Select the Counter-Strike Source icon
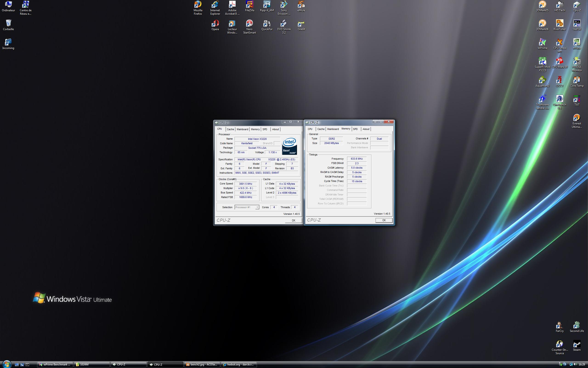This screenshot has width=588, height=368. click(560, 348)
